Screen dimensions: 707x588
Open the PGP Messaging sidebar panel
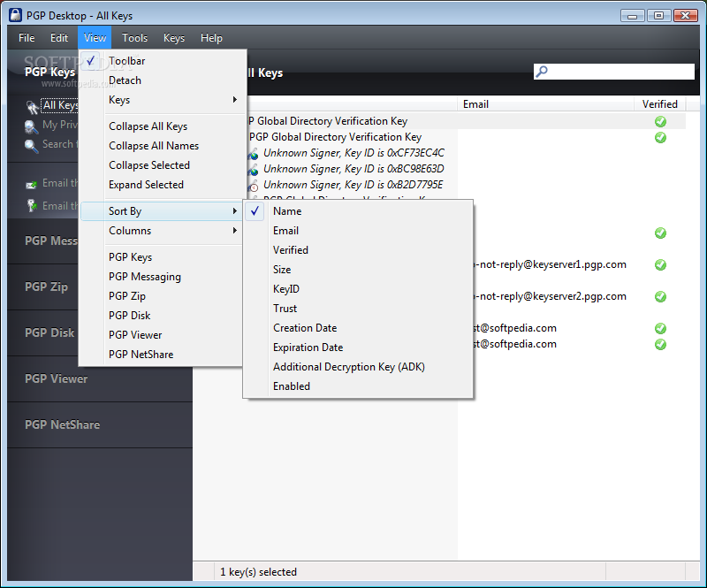click(x=42, y=241)
